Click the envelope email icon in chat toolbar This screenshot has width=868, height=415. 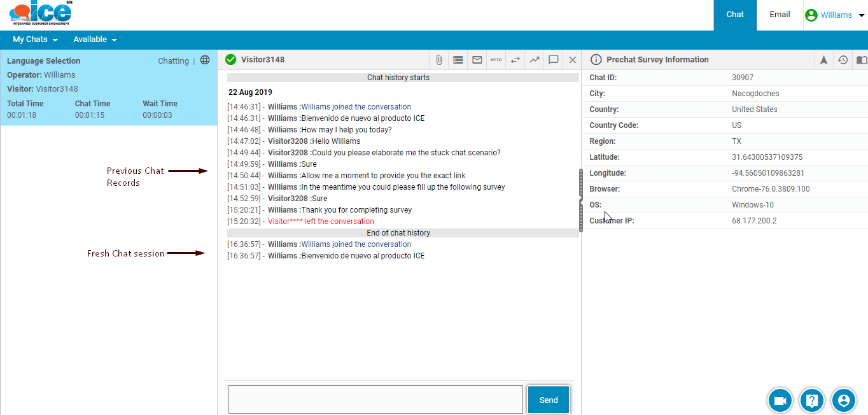coord(477,60)
